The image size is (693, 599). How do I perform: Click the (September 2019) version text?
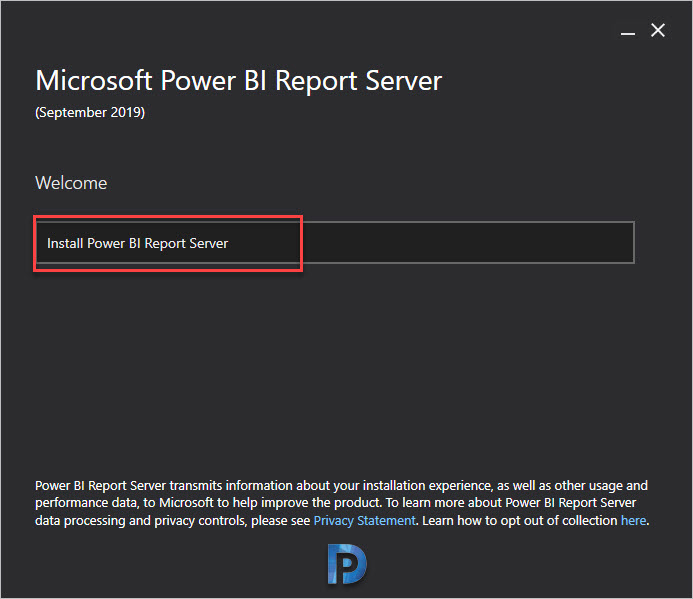click(x=90, y=112)
